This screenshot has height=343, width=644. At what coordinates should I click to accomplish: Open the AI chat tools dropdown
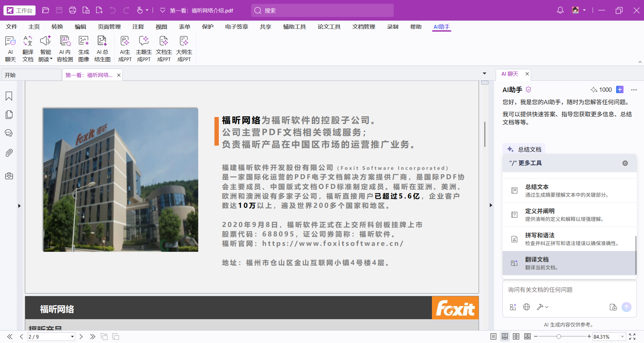(542, 307)
